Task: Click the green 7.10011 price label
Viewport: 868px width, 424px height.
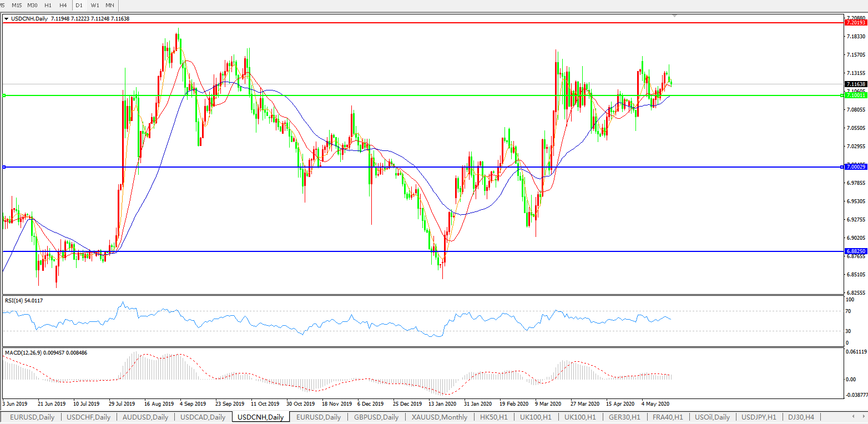Action: (855, 95)
